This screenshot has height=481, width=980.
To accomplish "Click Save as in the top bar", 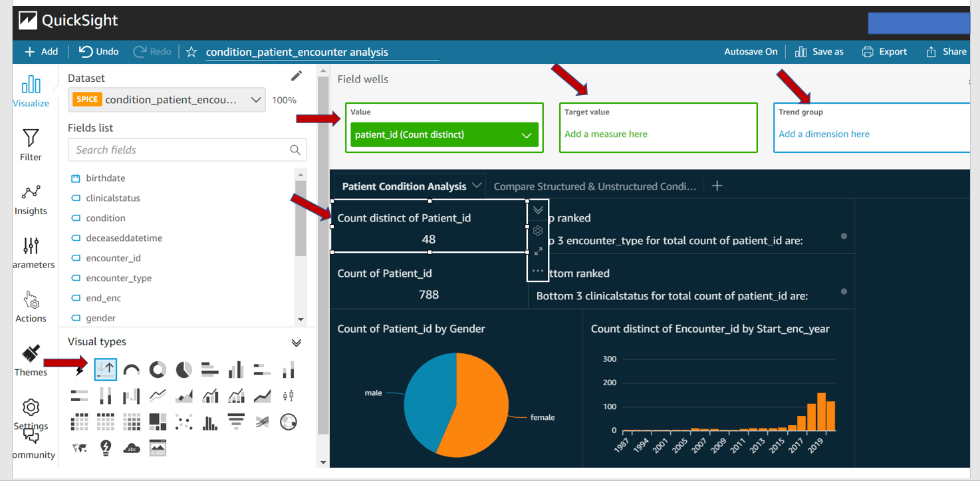I will coord(819,51).
